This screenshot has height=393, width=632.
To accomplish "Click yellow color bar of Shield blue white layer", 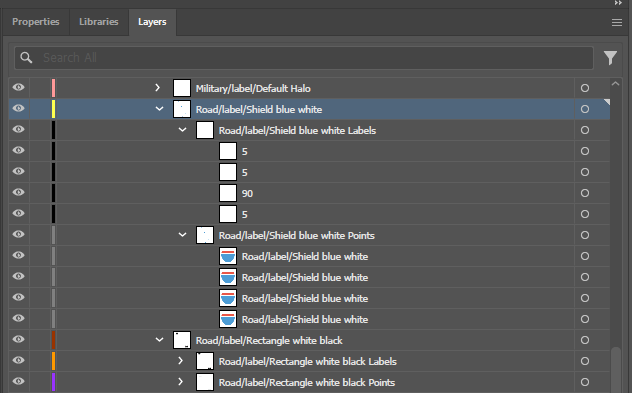I will (54, 109).
